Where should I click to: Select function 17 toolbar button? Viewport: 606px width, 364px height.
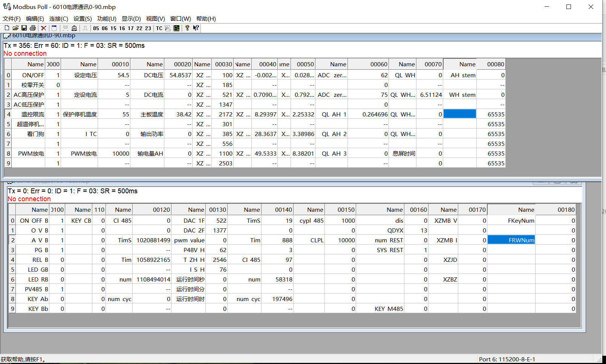point(131,28)
